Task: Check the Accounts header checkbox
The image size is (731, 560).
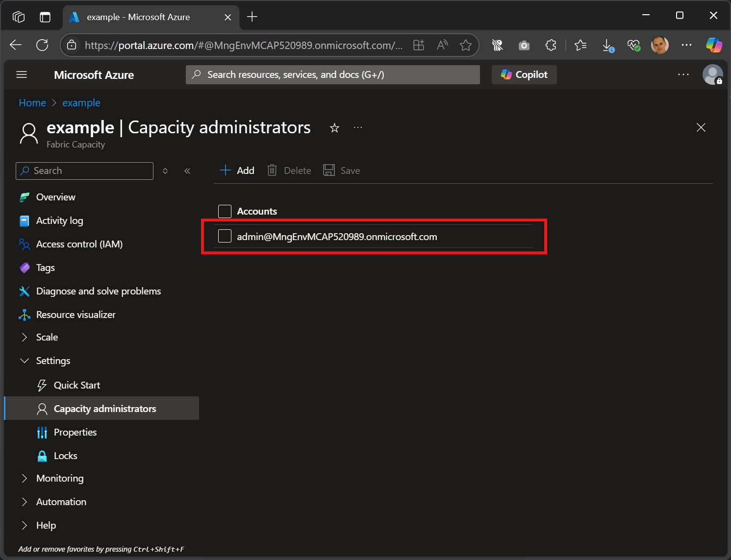Action: pos(225,211)
